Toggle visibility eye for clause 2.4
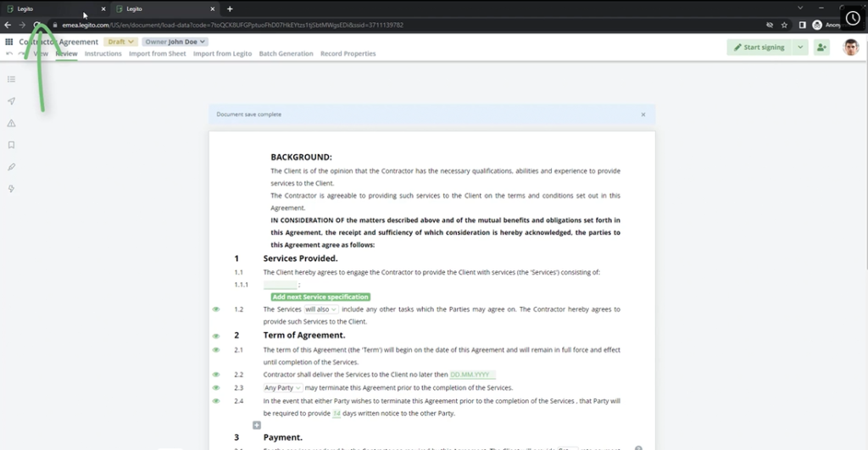The height and width of the screenshot is (450, 868). 216,402
